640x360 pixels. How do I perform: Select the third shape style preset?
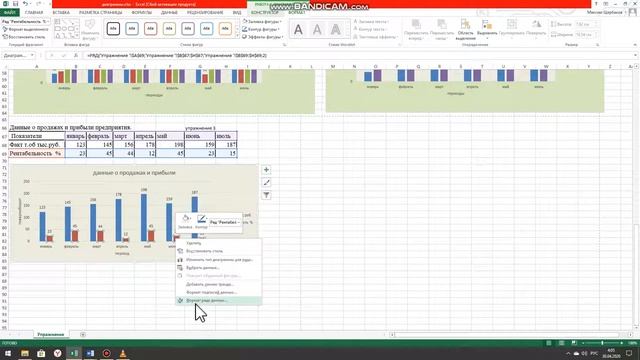(151, 29)
